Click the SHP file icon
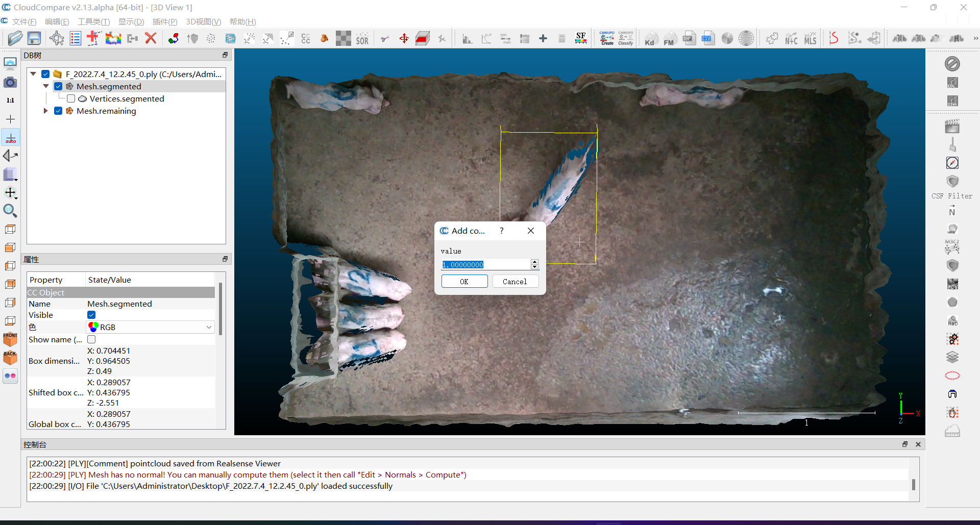The width and height of the screenshot is (980, 525). (689, 39)
